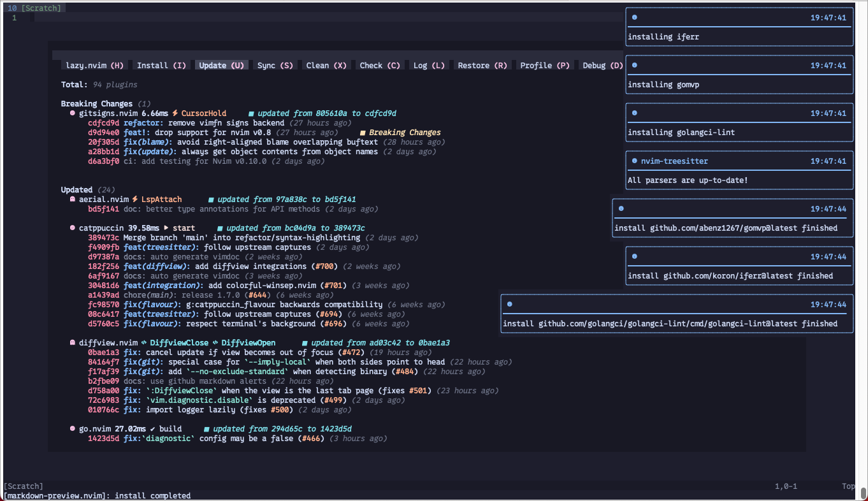Click the dot icon in 'installing golangci-lint' notification

pos(634,113)
